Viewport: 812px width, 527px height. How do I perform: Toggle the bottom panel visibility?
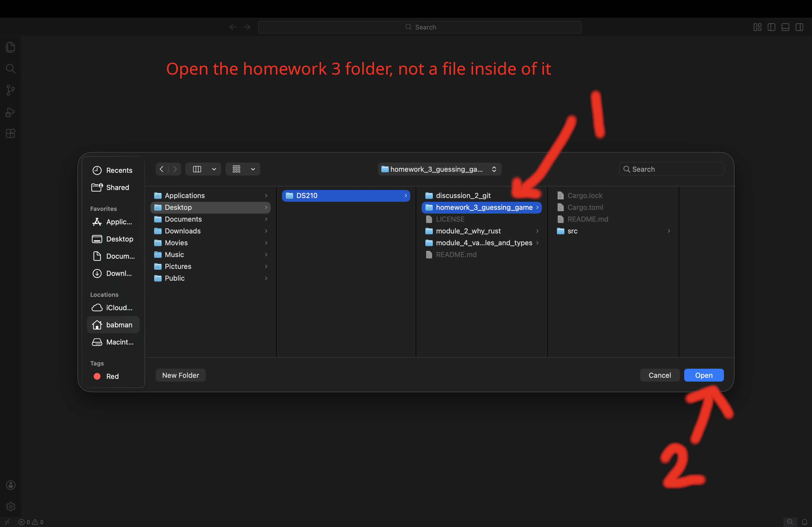[785, 27]
